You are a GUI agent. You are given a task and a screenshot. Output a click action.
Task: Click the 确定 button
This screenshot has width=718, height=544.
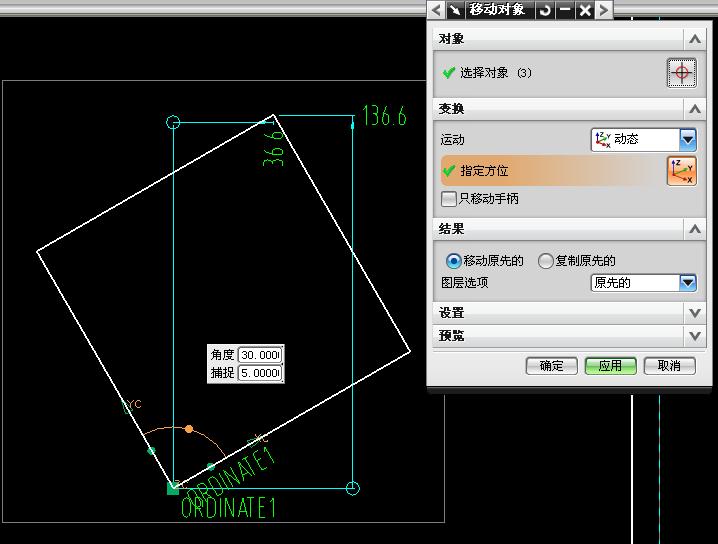(551, 366)
